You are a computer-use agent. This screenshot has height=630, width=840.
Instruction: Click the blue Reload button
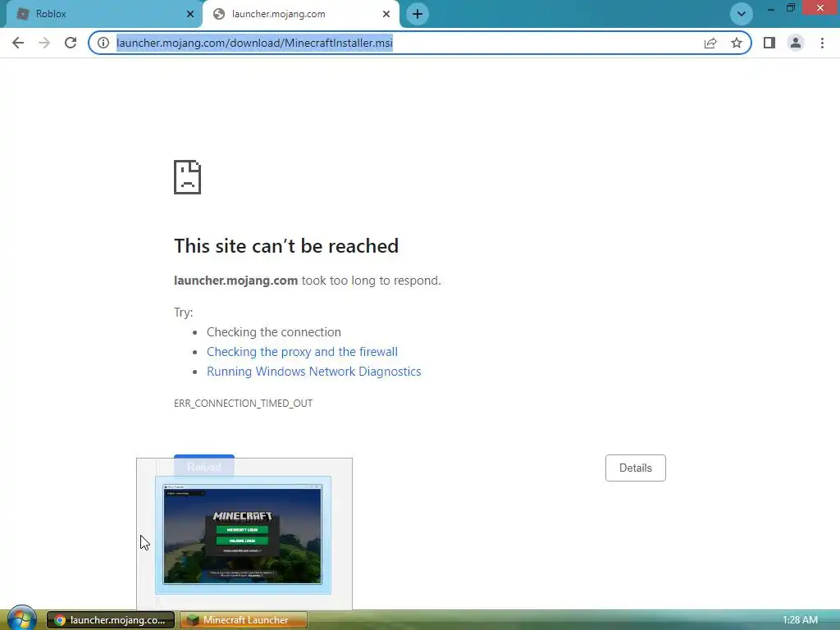204,467
